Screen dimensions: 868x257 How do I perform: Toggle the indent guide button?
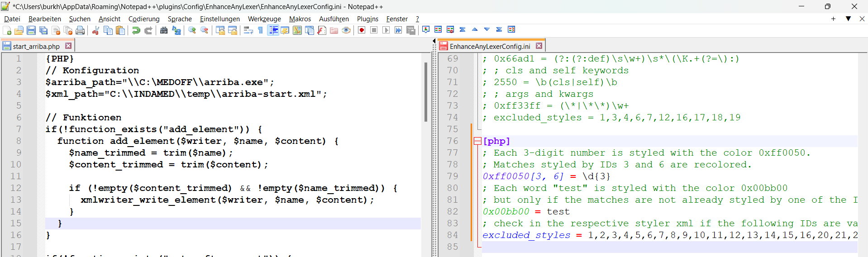point(273,30)
